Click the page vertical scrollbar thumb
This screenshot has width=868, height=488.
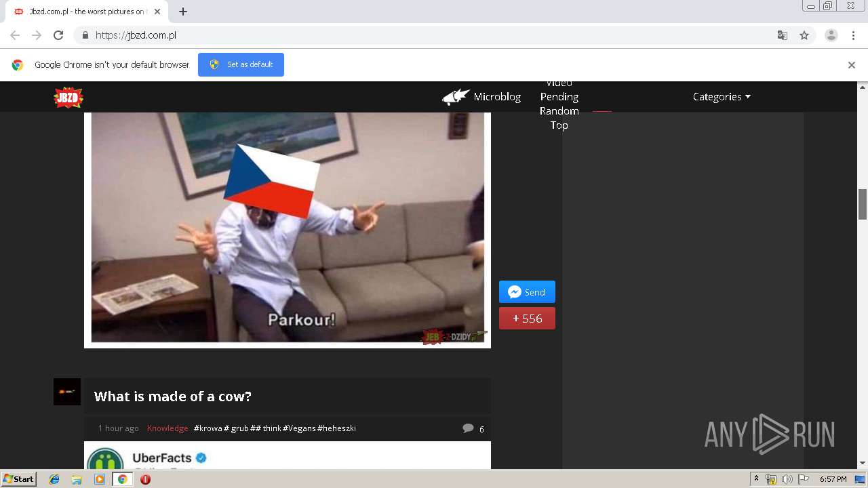[863, 205]
